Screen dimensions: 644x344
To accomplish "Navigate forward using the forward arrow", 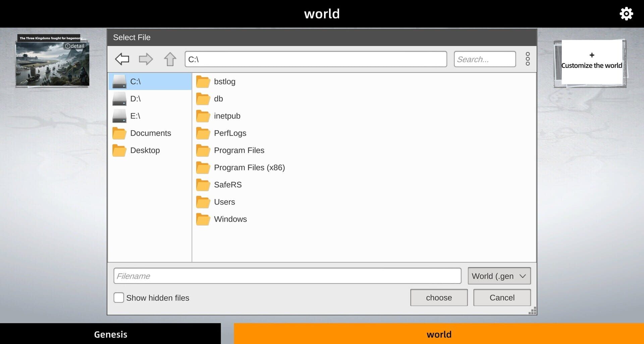I will coord(146,59).
